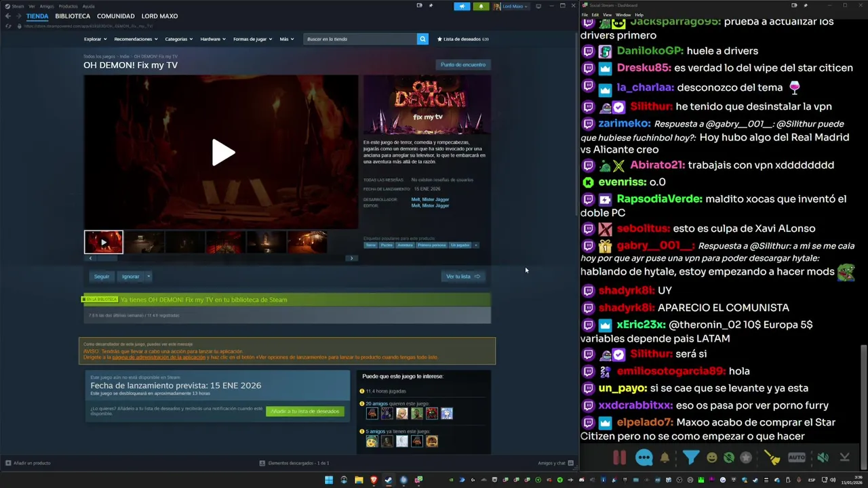Click the Seguir button
This screenshot has height=488, width=868.
[x=102, y=277]
